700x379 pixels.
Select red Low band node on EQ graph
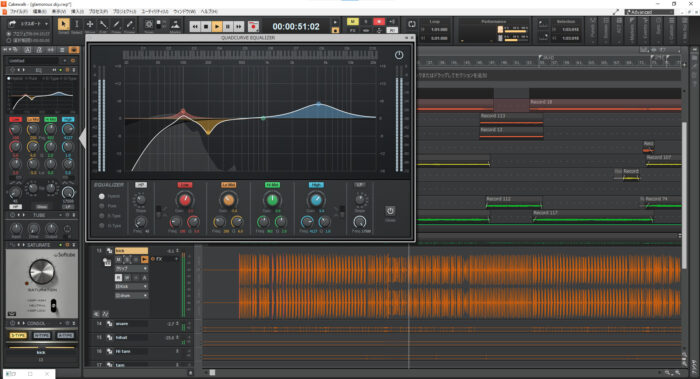click(x=183, y=110)
